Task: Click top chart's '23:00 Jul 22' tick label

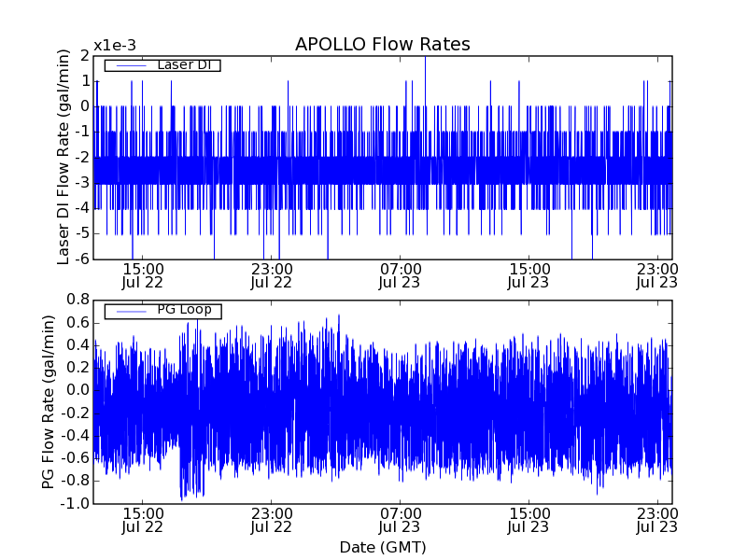Action: click(x=272, y=275)
